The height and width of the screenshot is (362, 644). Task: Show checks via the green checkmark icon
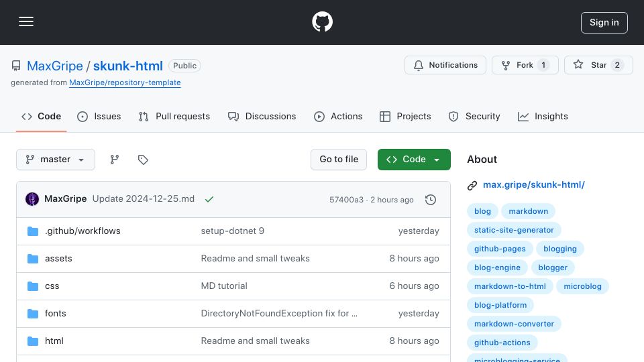point(209,200)
